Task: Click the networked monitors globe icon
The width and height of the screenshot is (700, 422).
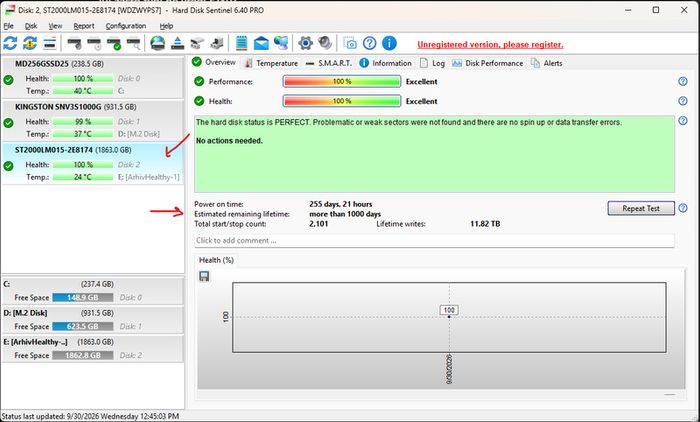Action: click(x=281, y=43)
